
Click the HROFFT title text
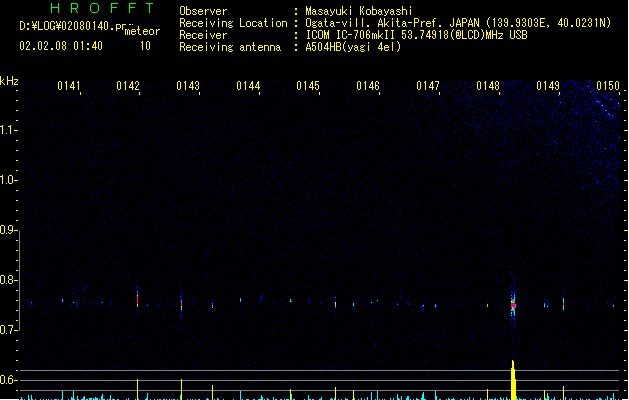point(102,8)
